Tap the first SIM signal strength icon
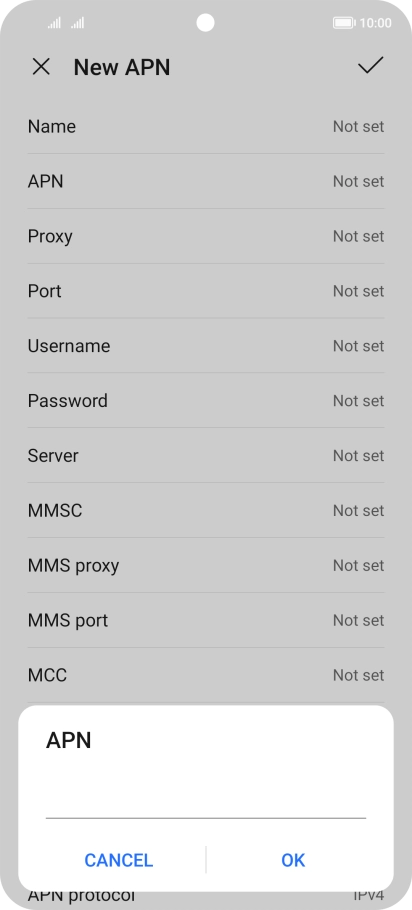 pyautogui.click(x=54, y=23)
